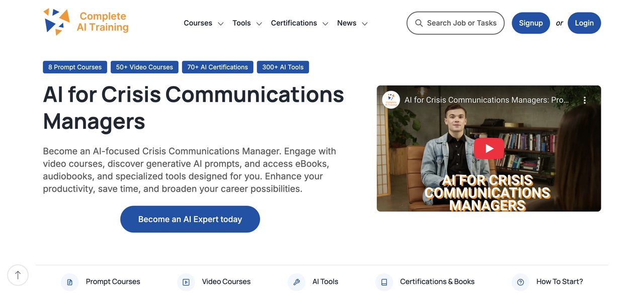Go to Certifications & Books section link
The width and height of the screenshot is (644, 293).
pos(437,282)
